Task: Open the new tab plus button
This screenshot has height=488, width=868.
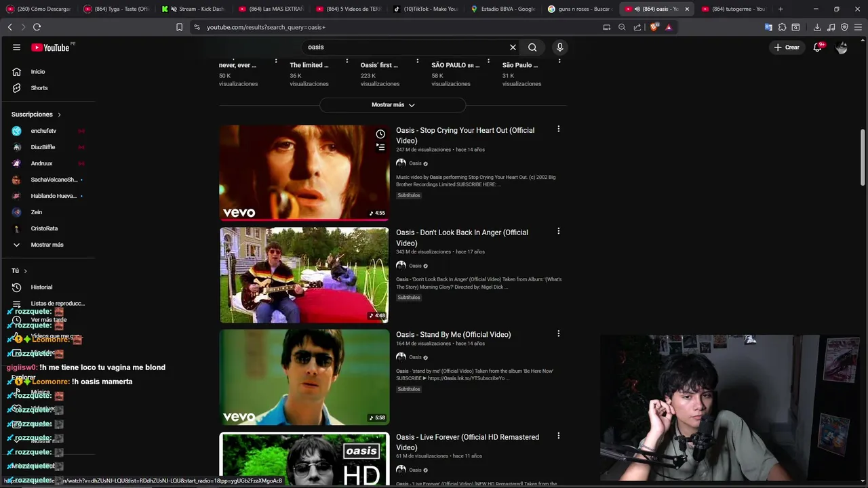Action: [x=781, y=9]
